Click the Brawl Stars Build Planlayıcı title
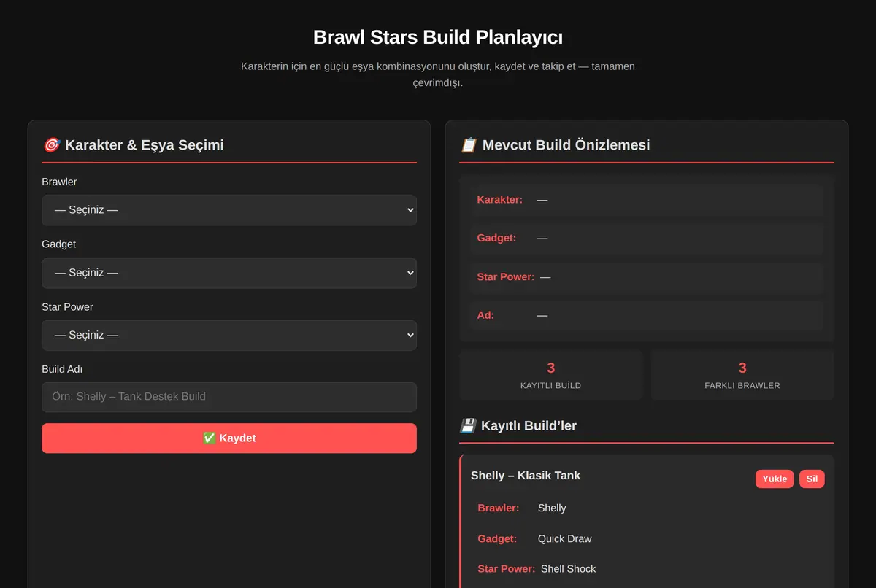 coord(438,37)
